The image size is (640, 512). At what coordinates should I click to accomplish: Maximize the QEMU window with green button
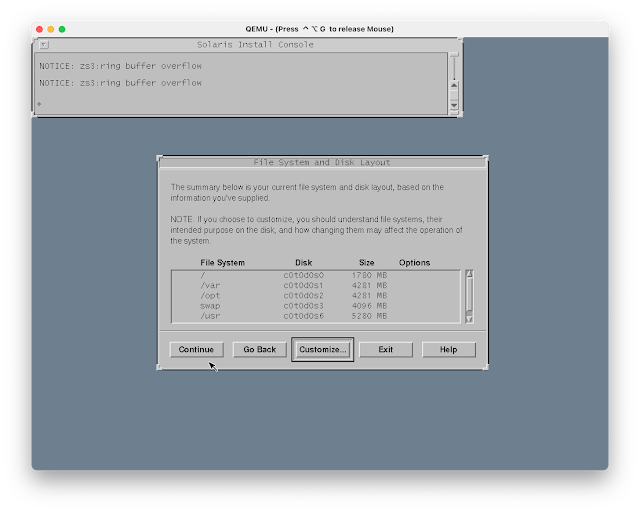click(x=62, y=29)
